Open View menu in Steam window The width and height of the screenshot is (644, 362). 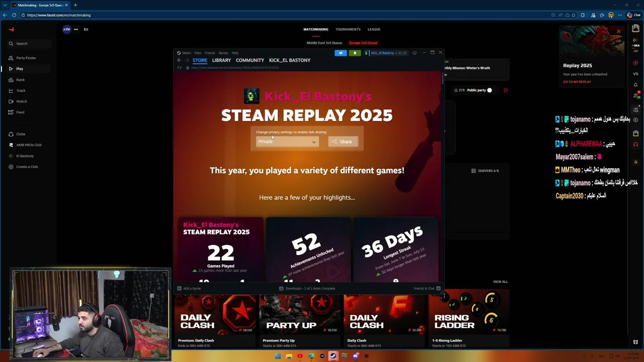coord(198,53)
